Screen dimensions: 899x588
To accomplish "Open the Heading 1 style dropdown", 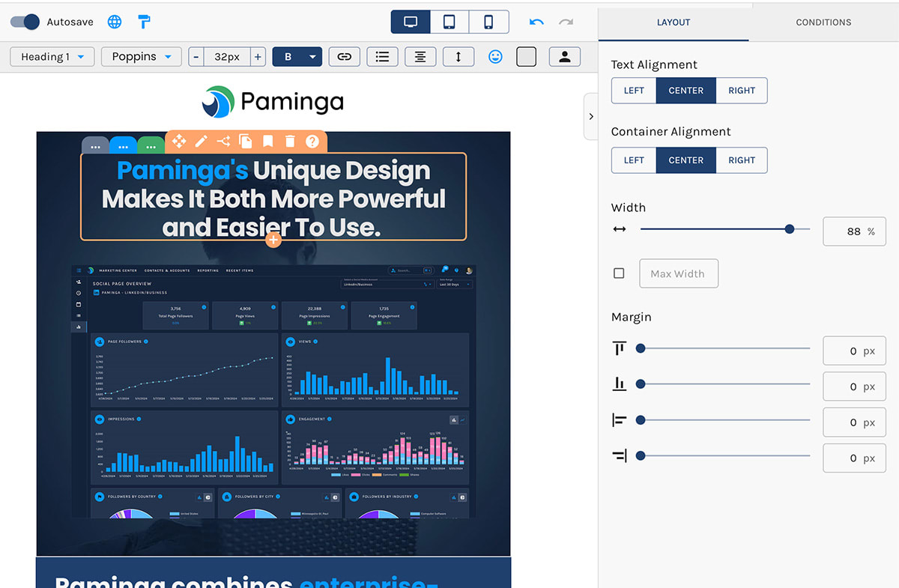I will pyautogui.click(x=52, y=57).
